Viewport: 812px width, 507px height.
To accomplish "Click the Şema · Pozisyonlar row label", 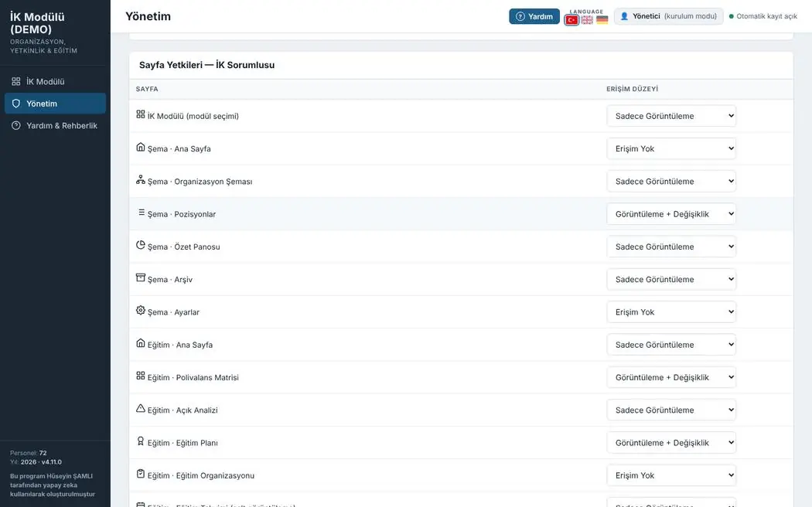I will pos(181,214).
